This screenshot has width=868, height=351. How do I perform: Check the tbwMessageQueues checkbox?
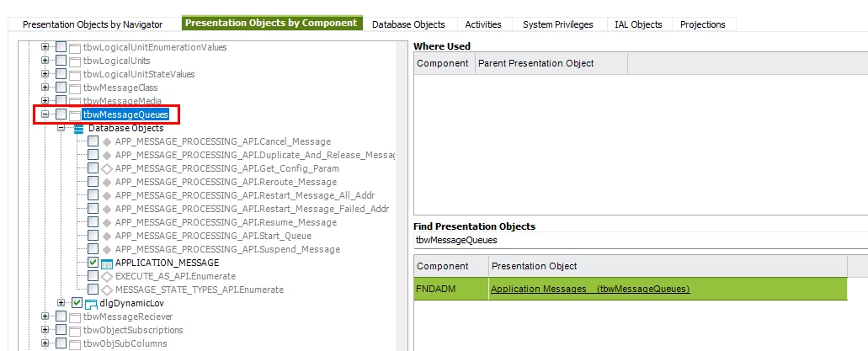tap(61, 114)
